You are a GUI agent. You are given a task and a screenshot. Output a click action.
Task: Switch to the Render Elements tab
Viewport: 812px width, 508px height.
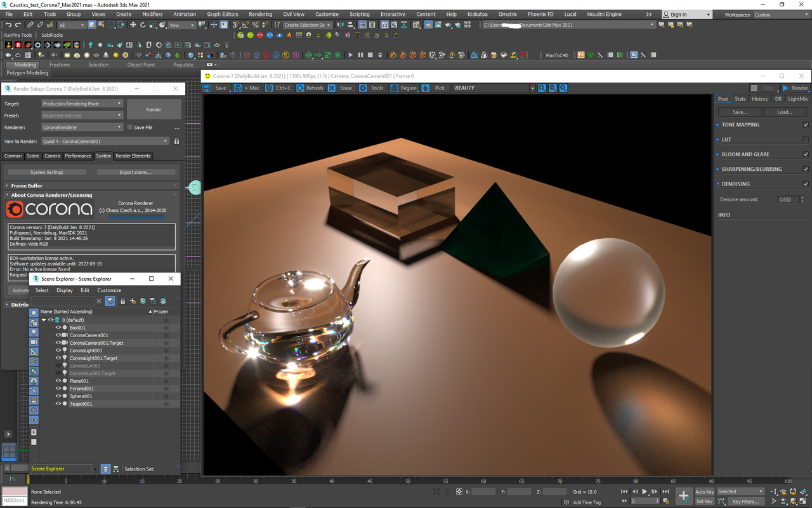[133, 156]
